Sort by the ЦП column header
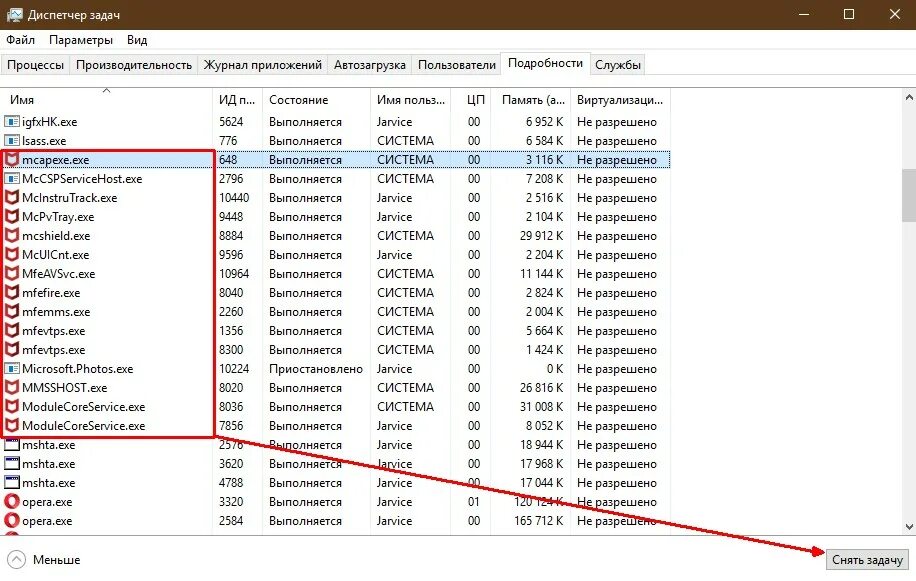 471,100
